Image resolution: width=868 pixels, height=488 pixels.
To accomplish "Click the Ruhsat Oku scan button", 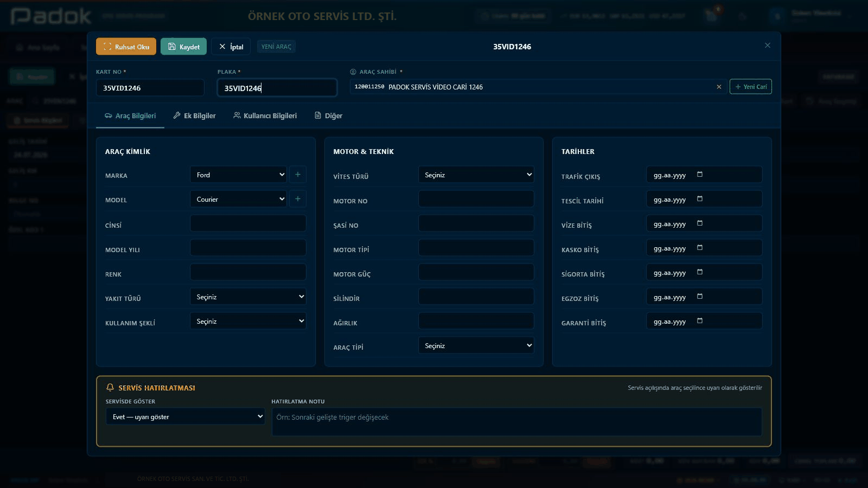I will pos(126,47).
